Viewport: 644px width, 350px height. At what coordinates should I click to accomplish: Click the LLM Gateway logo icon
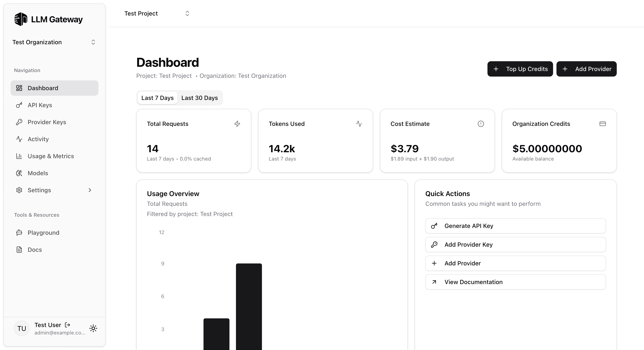pos(21,19)
